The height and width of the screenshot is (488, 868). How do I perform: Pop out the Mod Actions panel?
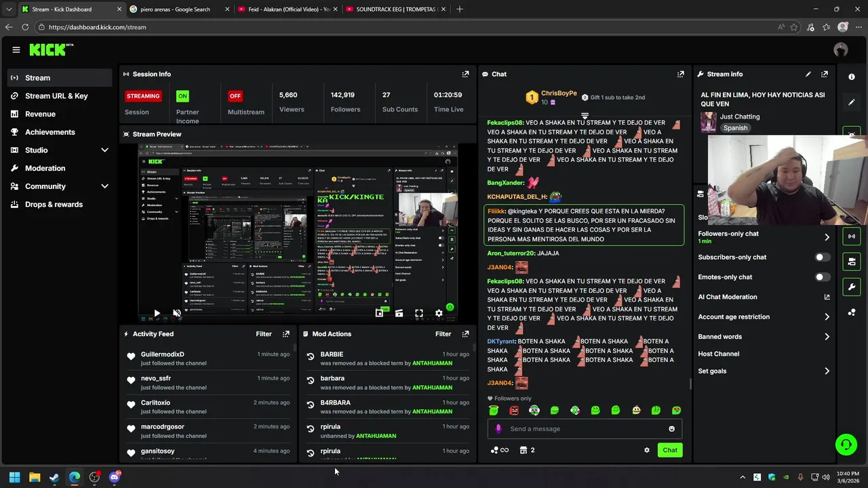click(465, 333)
